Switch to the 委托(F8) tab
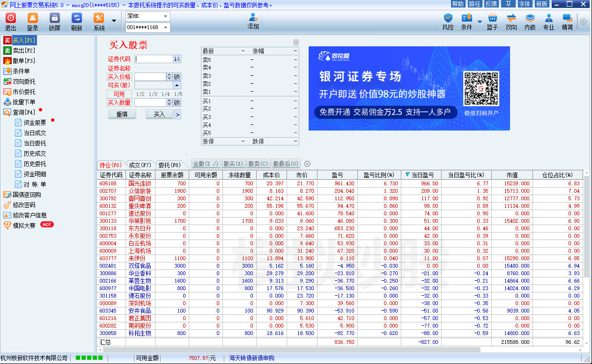The image size is (592, 364). coord(169,165)
